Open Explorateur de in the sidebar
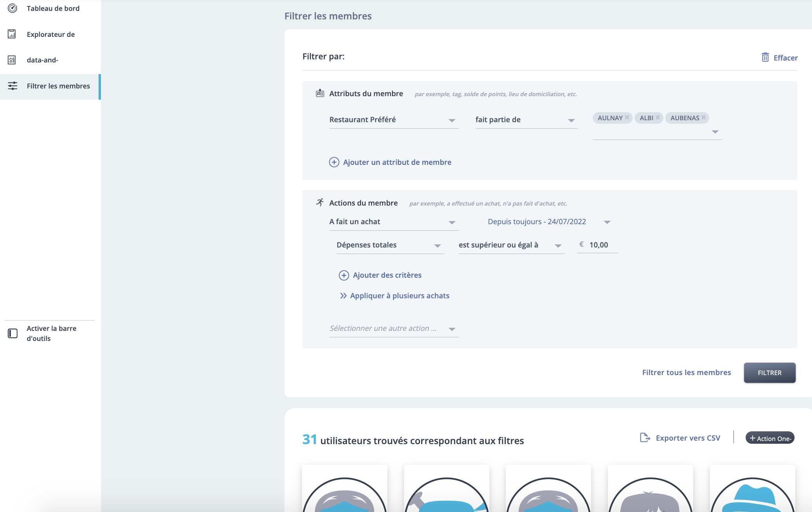Viewport: 812px width, 512px height. coord(50,35)
